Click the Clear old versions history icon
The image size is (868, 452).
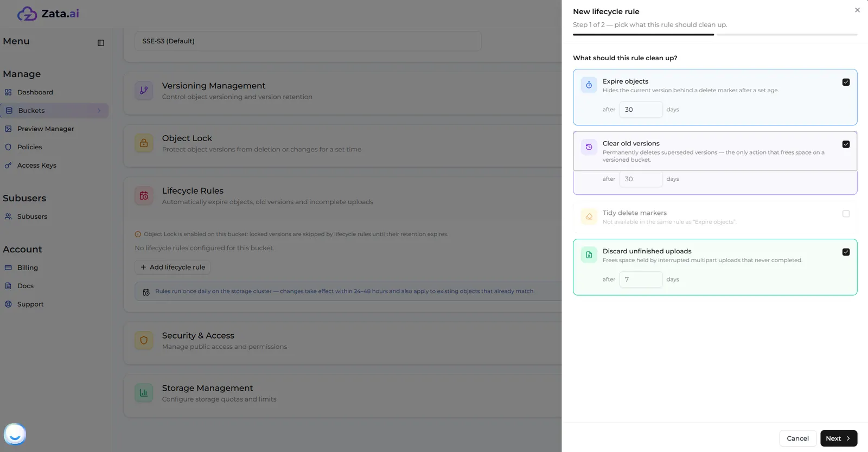click(x=589, y=147)
